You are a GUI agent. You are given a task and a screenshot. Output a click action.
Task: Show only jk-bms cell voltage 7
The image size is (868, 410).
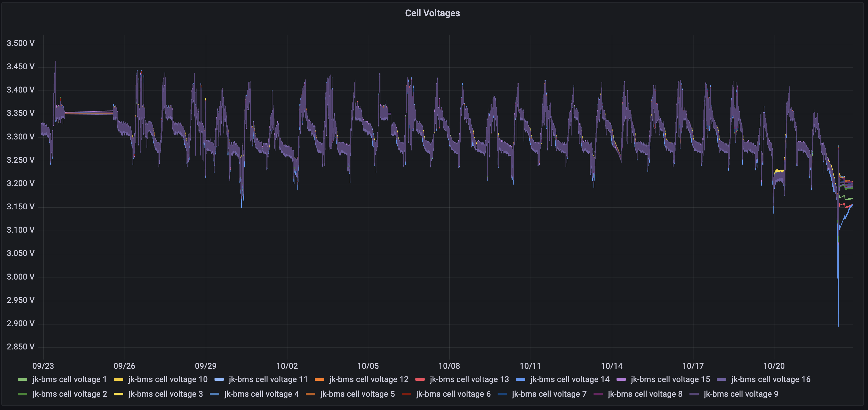tap(549, 394)
